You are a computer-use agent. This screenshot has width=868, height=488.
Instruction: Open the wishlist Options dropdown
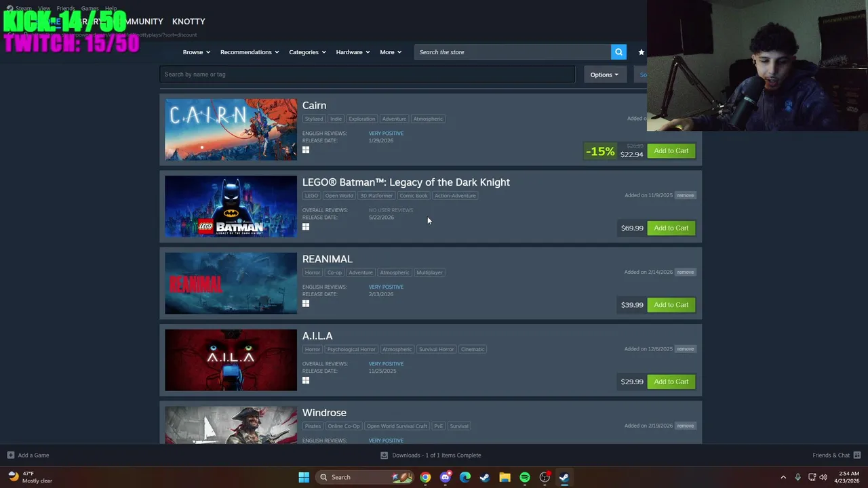[604, 75]
